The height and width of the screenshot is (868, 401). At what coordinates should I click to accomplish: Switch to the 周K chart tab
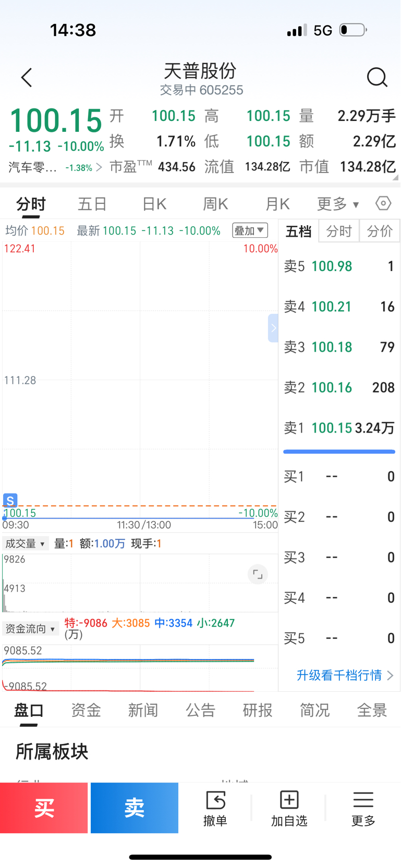[215, 204]
